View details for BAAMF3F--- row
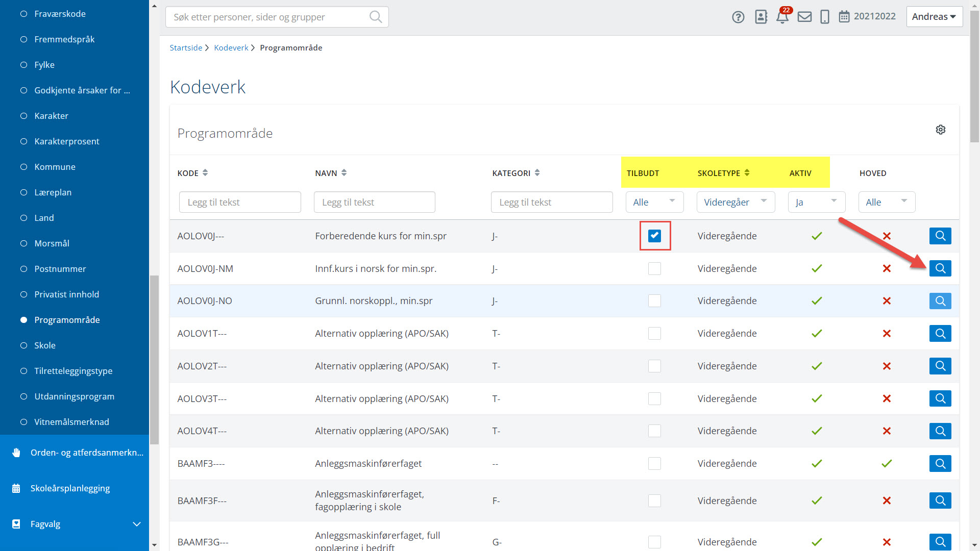The height and width of the screenshot is (551, 980). point(940,500)
